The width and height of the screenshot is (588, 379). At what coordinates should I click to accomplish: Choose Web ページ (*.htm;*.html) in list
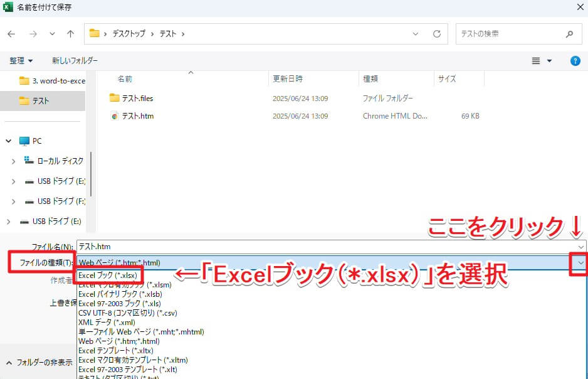(x=119, y=341)
